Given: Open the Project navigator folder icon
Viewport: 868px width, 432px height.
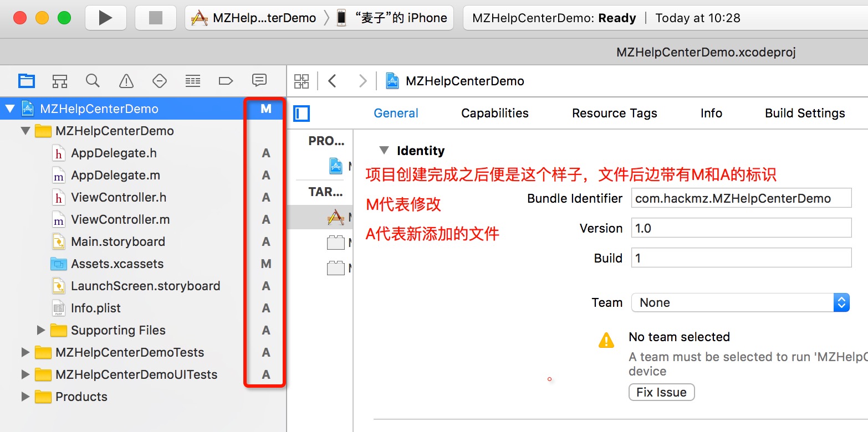Looking at the screenshot, I should point(27,81).
